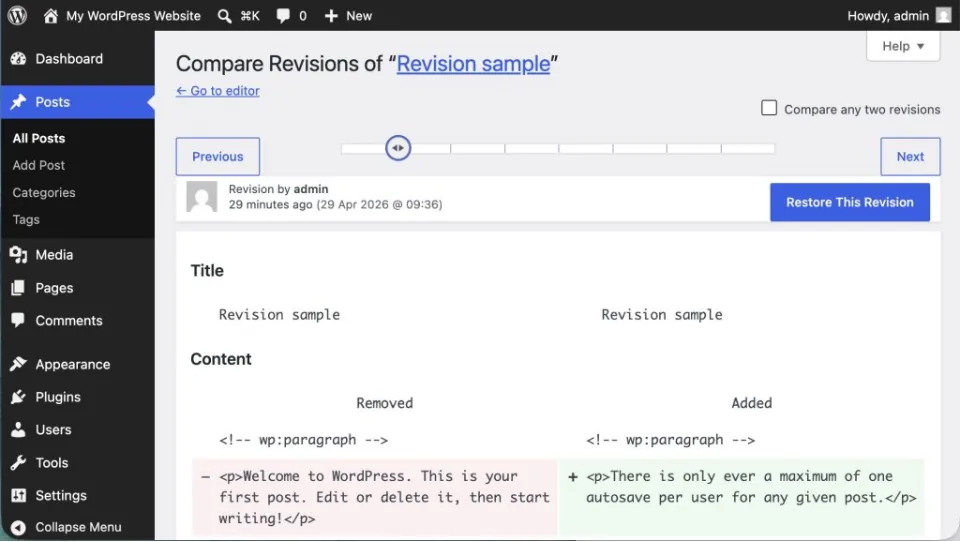This screenshot has width=960, height=542.
Task: Click Howdy, admin account menu
Action: tap(888, 16)
